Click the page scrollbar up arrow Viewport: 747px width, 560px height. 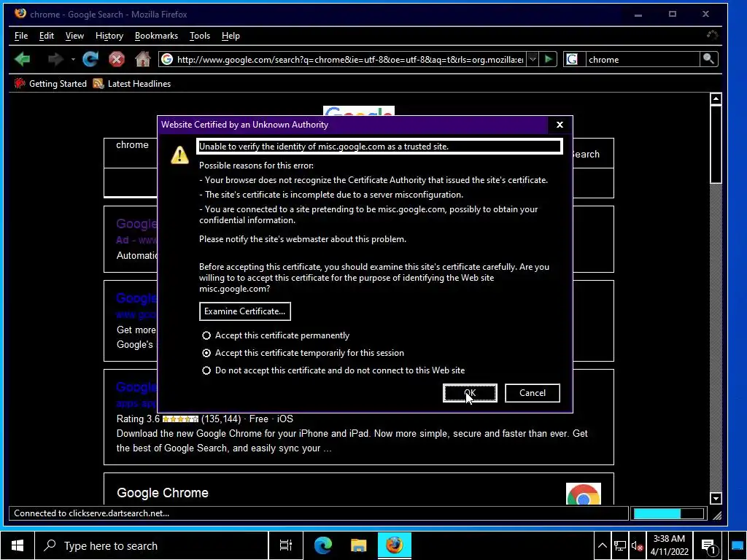[716, 99]
